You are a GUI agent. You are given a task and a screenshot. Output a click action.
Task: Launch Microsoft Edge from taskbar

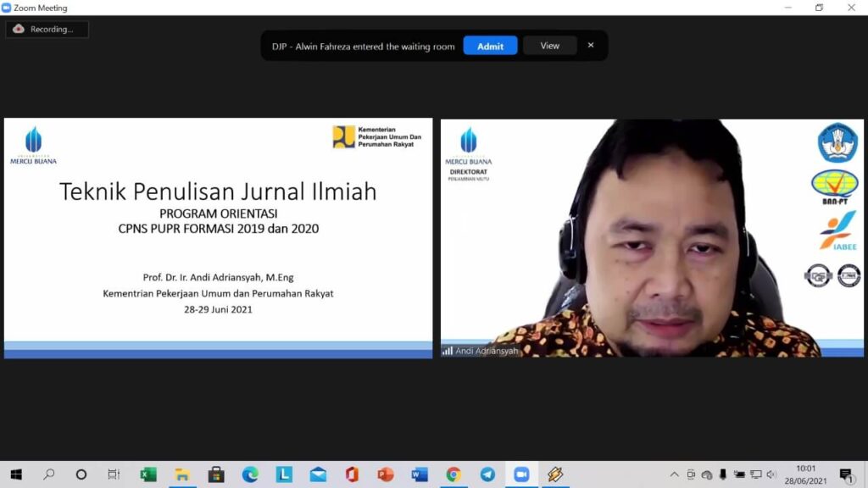pos(250,474)
